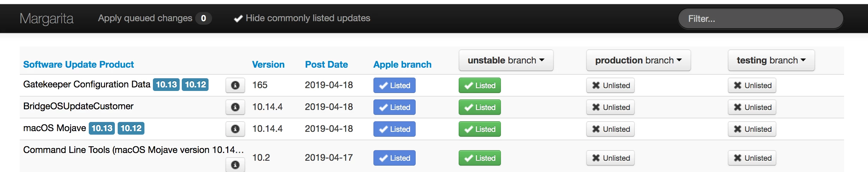Viewport: 868px width, 172px height.
Task: Sort by Post Date column
Action: (326, 64)
